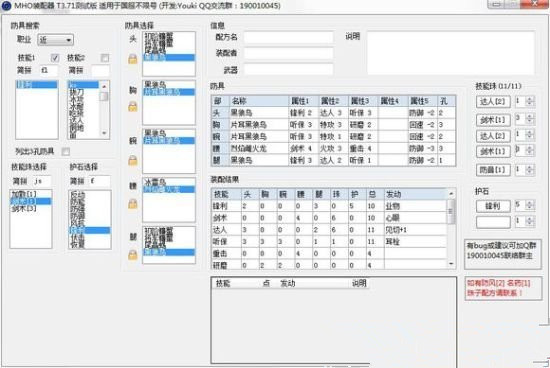
Task: Select the highlighted entry in the 护石选择 list
Action: [x=89, y=230]
